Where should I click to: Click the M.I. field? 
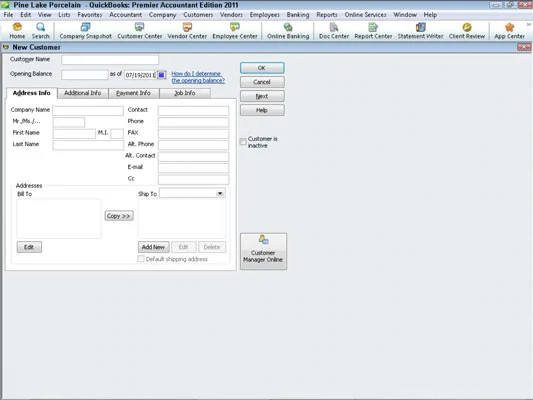tap(117, 134)
